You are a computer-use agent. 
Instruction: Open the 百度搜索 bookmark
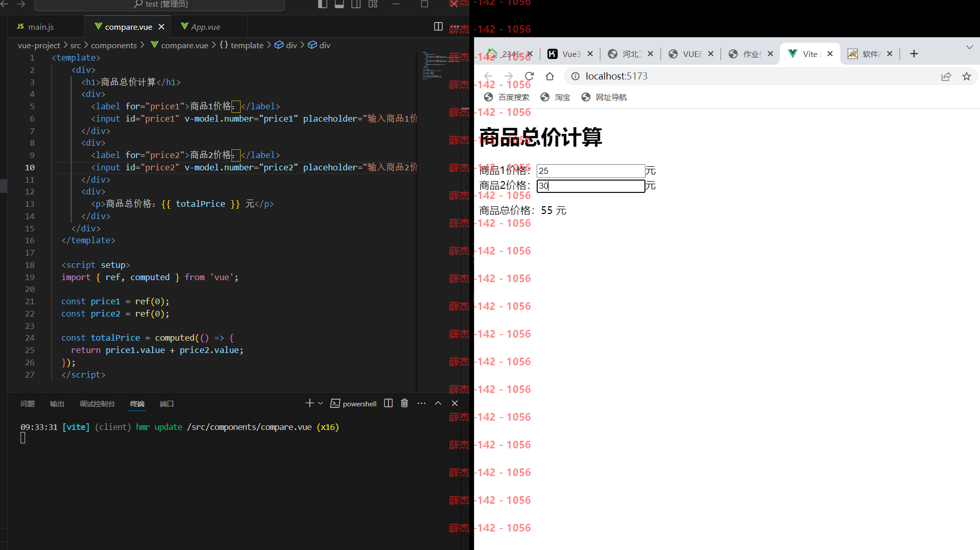click(x=506, y=97)
